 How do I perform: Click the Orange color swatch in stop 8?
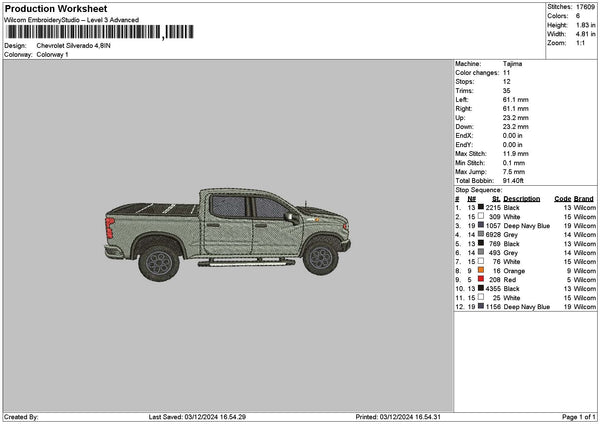point(481,271)
